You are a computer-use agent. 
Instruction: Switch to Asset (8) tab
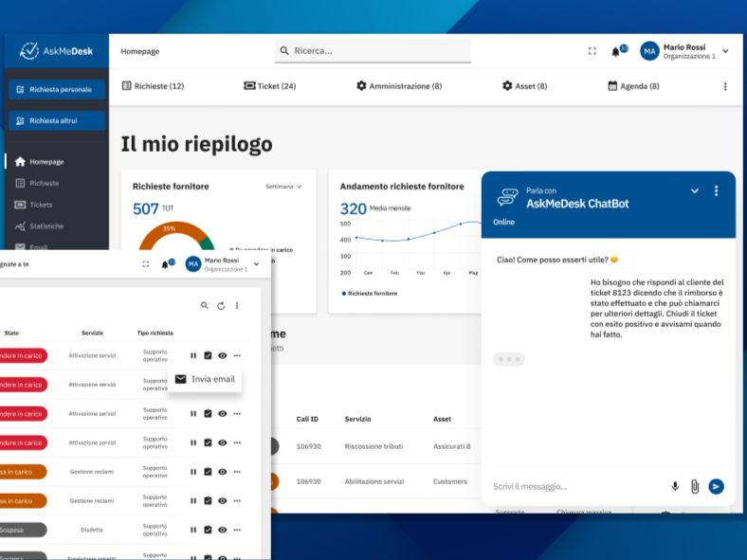click(x=524, y=86)
